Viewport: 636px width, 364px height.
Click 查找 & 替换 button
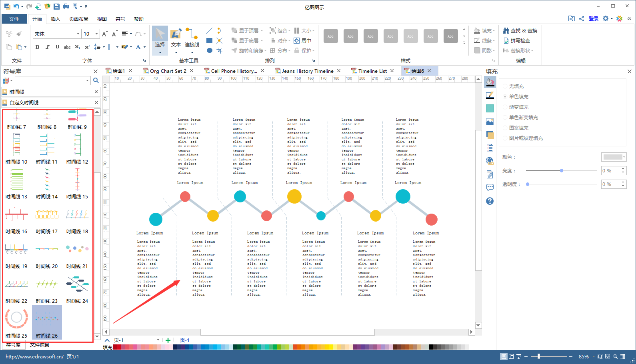[x=520, y=30]
